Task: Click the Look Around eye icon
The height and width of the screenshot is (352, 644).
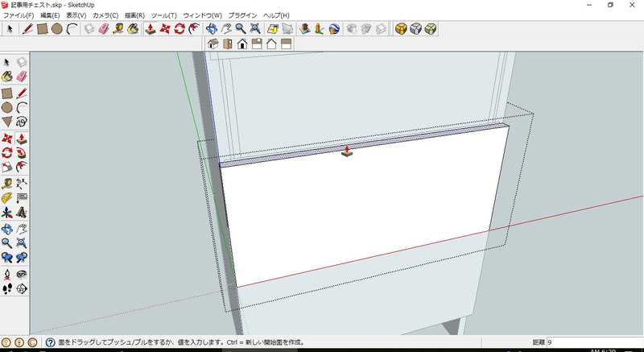Action: pos(22,273)
